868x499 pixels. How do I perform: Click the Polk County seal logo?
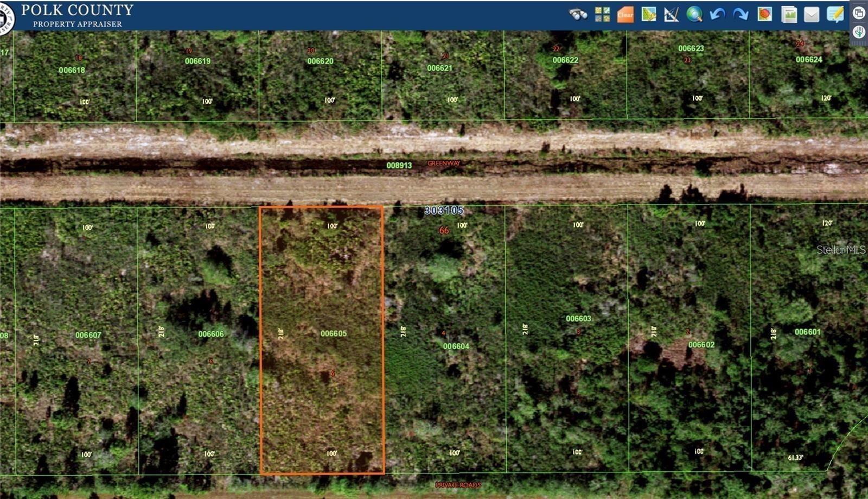pyautogui.click(x=7, y=15)
